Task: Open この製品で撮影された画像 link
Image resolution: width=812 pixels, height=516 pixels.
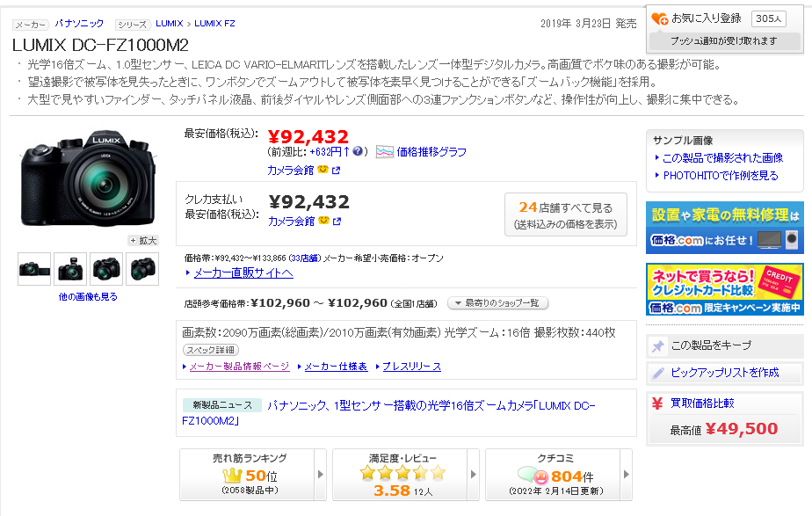Action: 722,158
